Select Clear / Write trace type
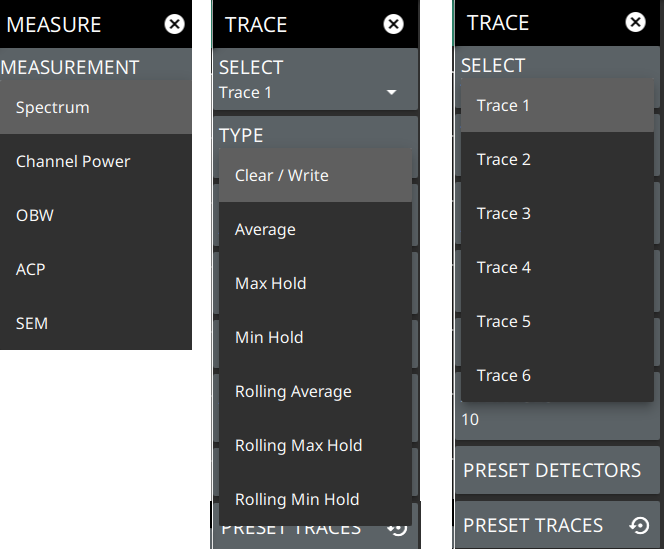The height and width of the screenshot is (549, 666). click(315, 175)
